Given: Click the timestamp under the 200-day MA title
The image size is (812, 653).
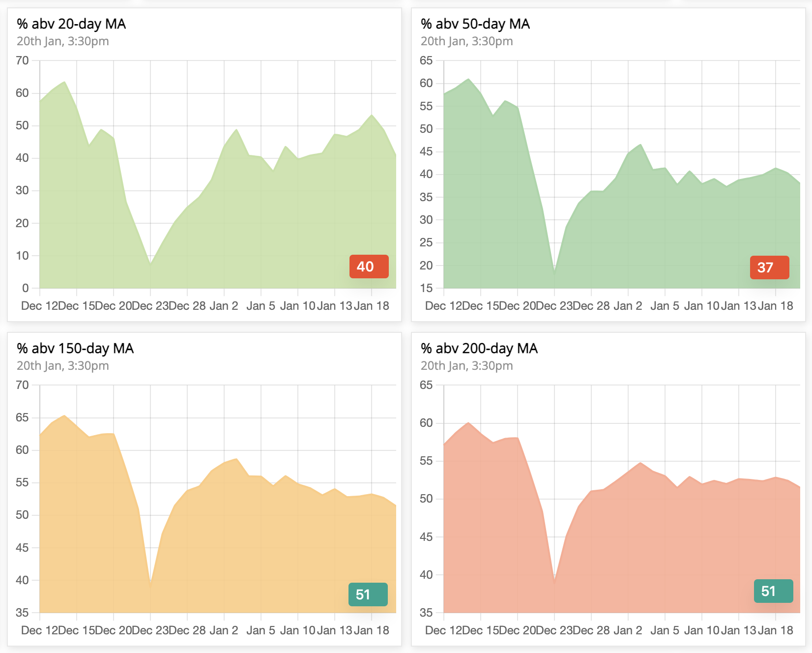Looking at the screenshot, I should pyautogui.click(x=466, y=366).
